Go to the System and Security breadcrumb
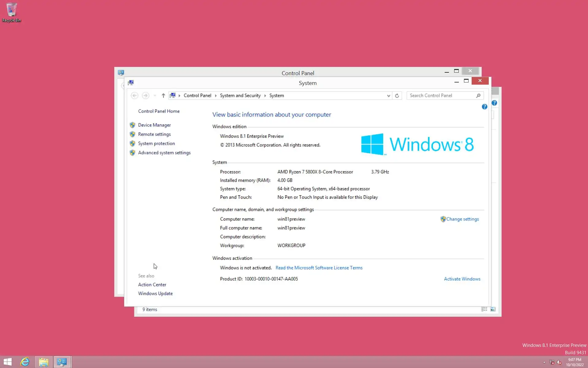Screen dimensions: 588x368 click(240, 96)
